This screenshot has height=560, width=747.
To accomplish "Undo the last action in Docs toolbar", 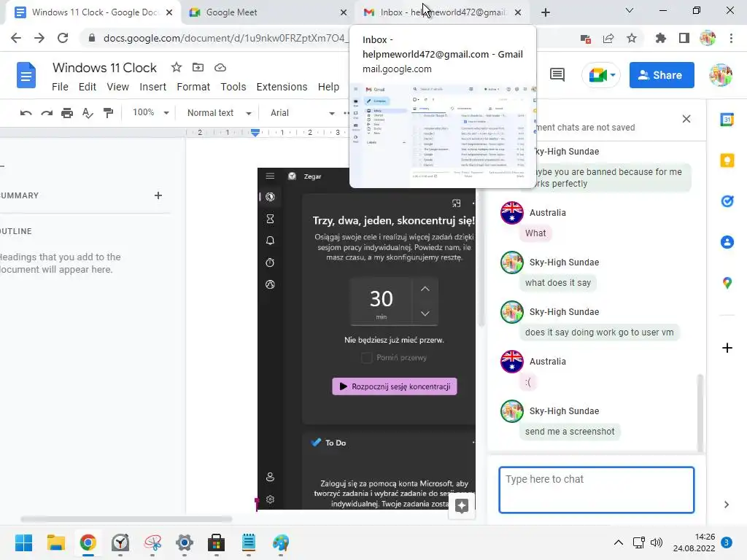I will pyautogui.click(x=26, y=113).
